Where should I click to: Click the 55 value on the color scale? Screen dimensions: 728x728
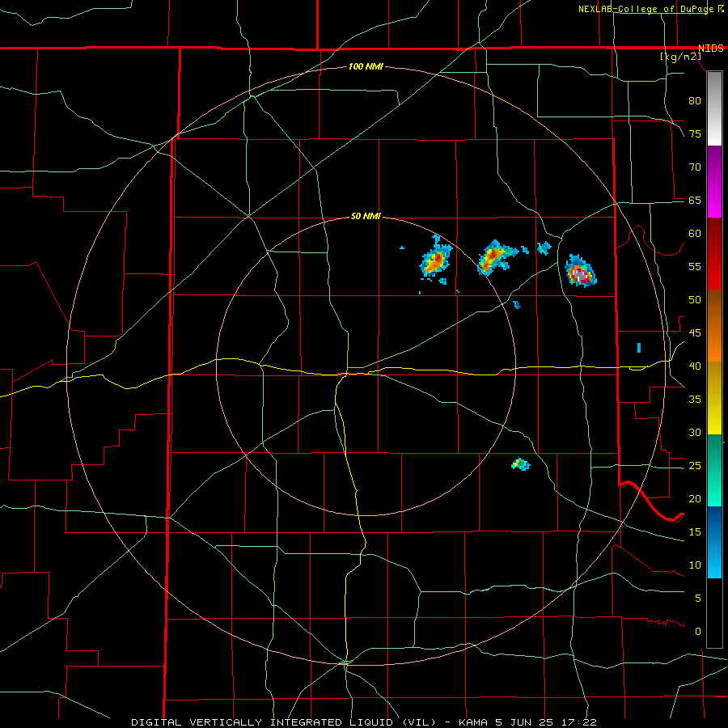(x=695, y=267)
